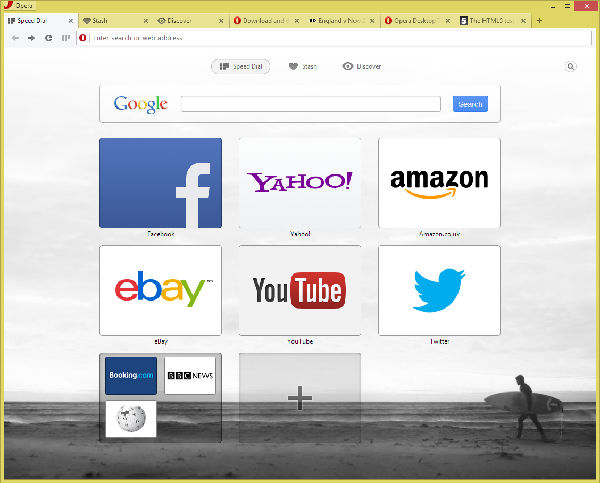Viewport: 600px width, 483px height.
Task: Open the Facebook speed dial tile
Action: pos(160,183)
